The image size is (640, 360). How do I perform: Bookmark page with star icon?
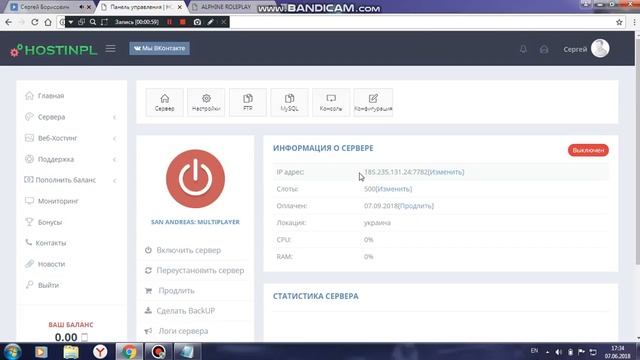tap(619, 22)
